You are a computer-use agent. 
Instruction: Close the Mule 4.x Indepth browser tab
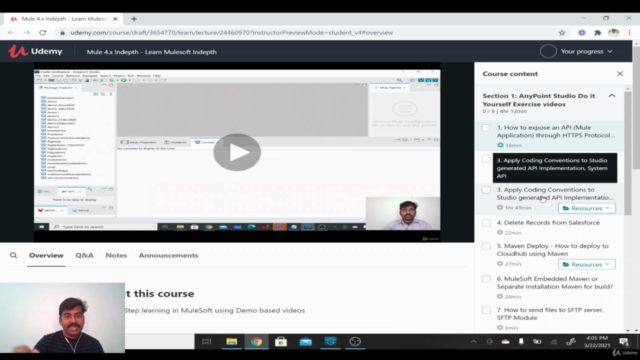coord(115,19)
